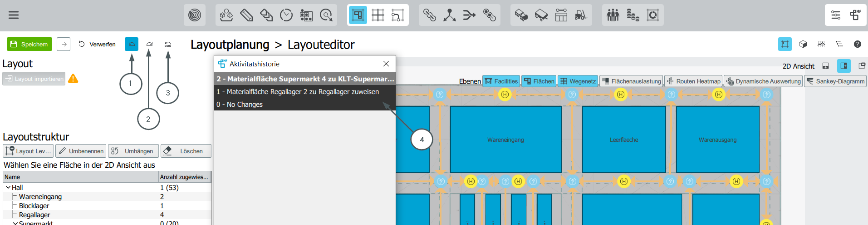Collapse the Supermarkt tree node
The image size is (868, 225).
[x=15, y=223]
